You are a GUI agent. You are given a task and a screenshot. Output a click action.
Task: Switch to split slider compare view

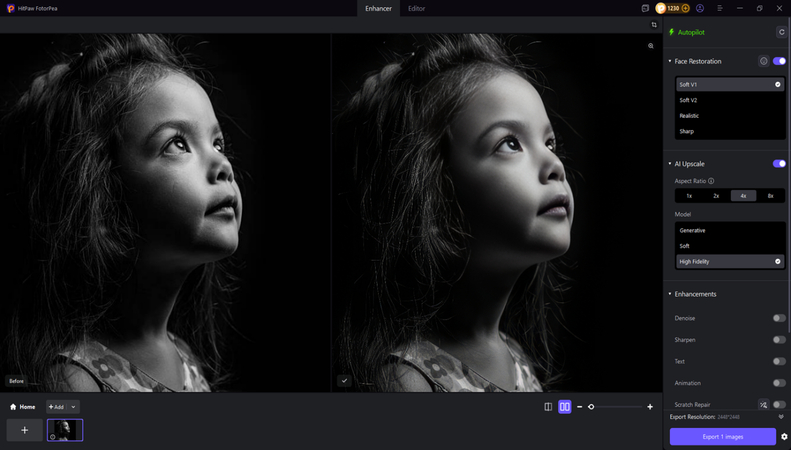(x=548, y=407)
